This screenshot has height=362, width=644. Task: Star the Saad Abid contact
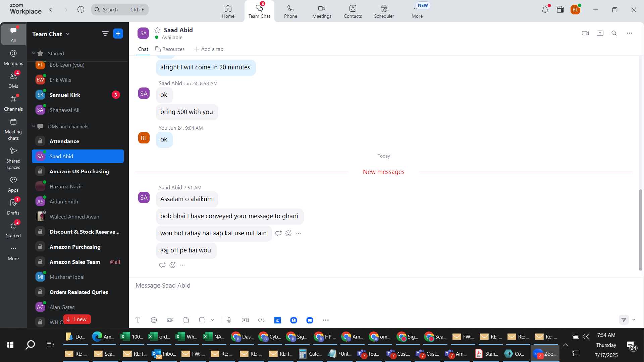(x=157, y=30)
